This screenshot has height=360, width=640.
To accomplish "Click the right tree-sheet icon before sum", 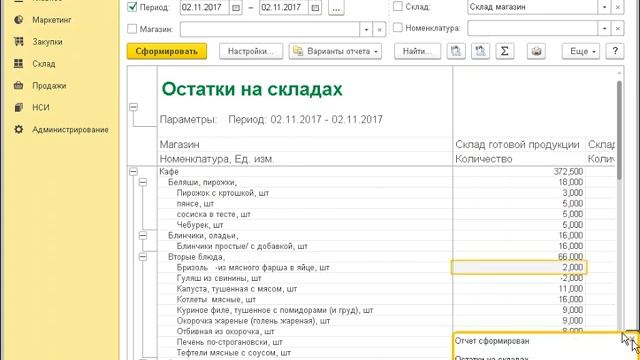I will point(480,51).
